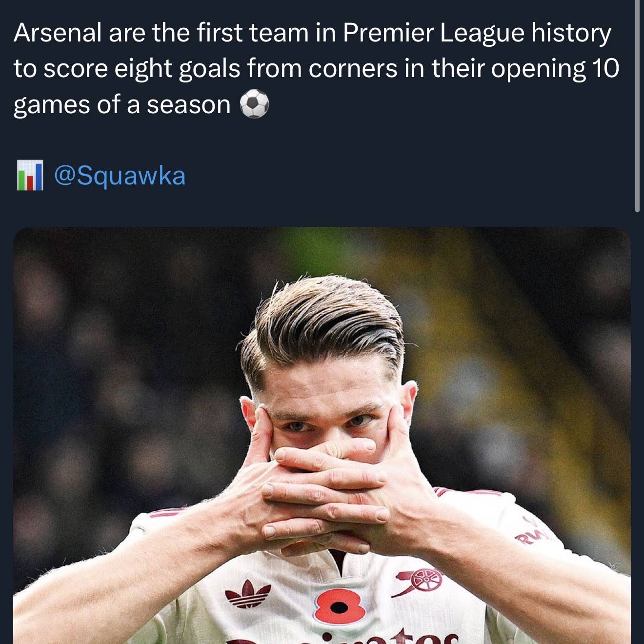This screenshot has width=644, height=644.
Task: Click "Premier League" in the post text
Action: 433,33
